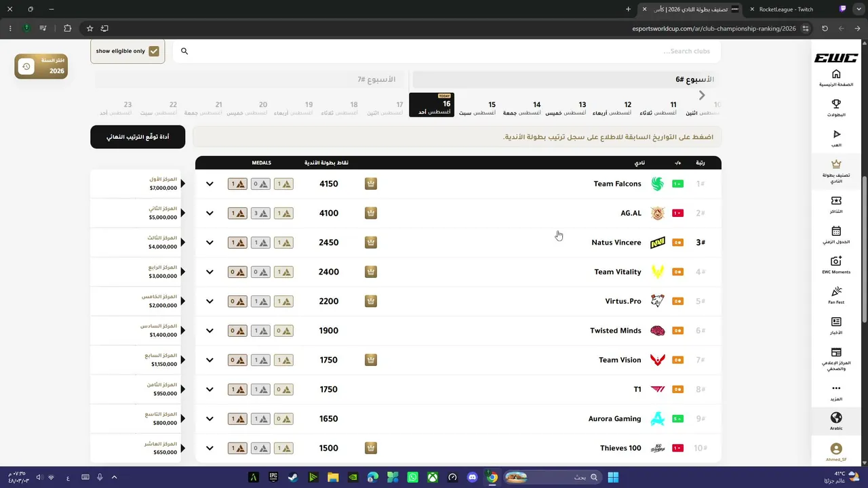Select the highlighted 16 August today tab
Image resolution: width=868 pixels, height=488 pixels.
432,105
